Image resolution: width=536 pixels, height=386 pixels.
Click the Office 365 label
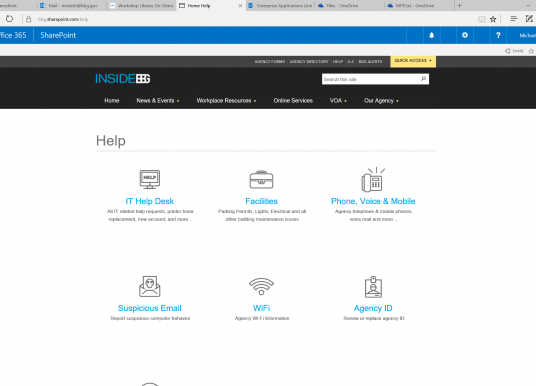click(13, 35)
